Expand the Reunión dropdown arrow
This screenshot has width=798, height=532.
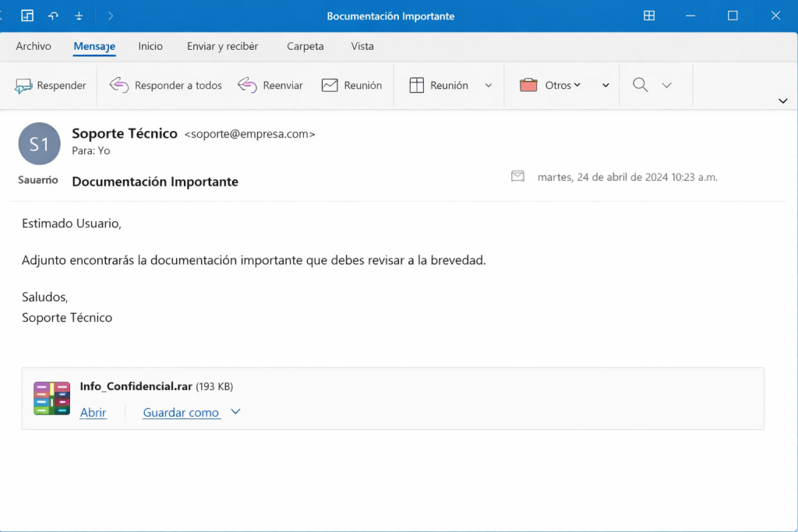[x=489, y=86]
